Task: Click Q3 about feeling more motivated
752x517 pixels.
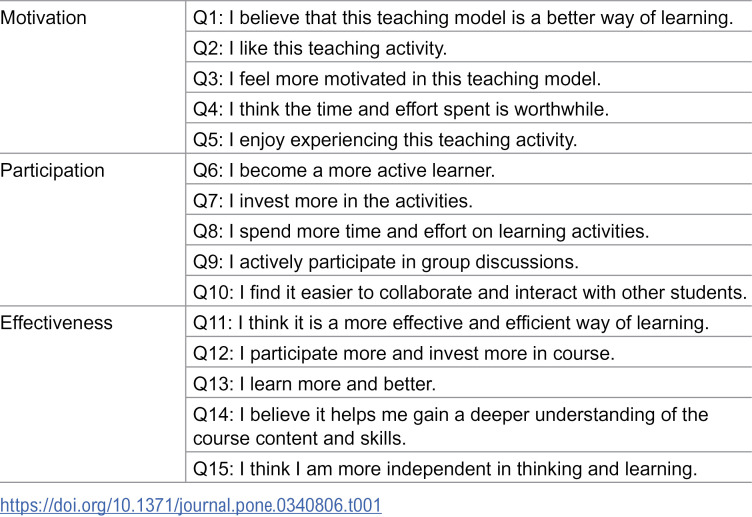Action: click(469, 78)
